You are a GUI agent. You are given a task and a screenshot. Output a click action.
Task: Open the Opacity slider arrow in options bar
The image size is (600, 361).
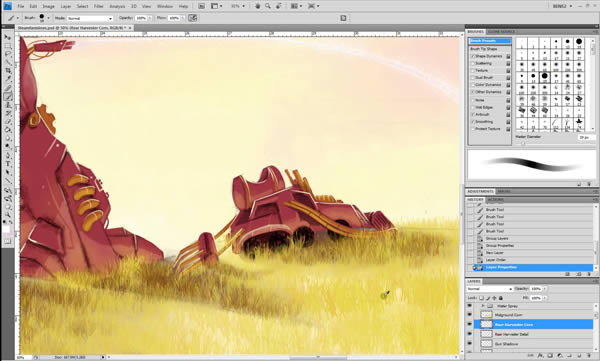[x=150, y=18]
